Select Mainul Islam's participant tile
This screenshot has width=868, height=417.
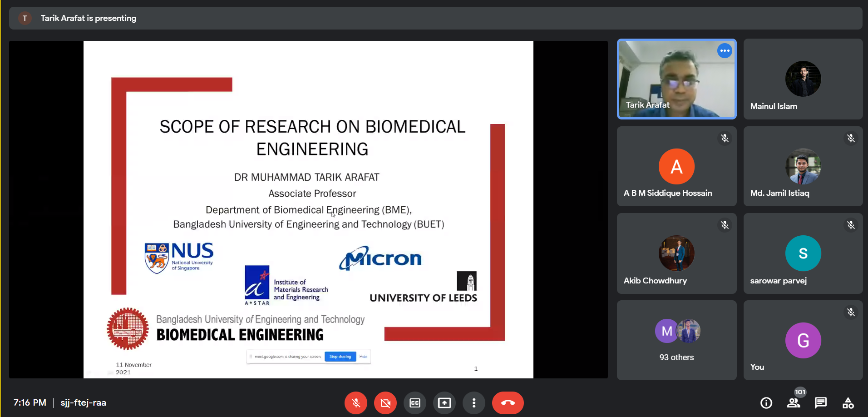pyautogui.click(x=803, y=79)
